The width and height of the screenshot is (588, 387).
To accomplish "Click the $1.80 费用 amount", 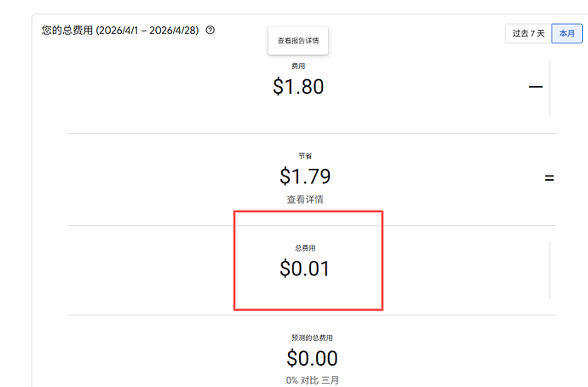I will pos(298,87).
